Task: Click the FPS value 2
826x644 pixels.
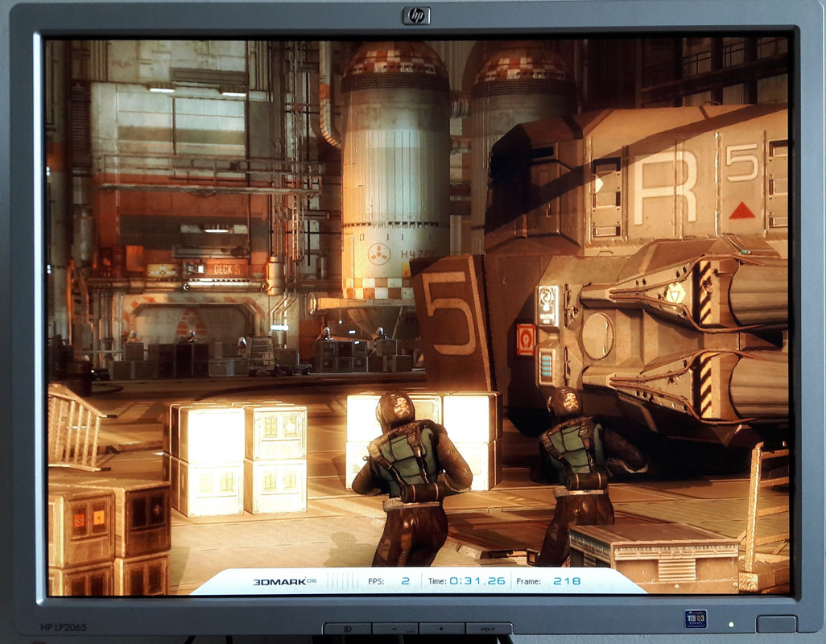Action: pos(405,581)
